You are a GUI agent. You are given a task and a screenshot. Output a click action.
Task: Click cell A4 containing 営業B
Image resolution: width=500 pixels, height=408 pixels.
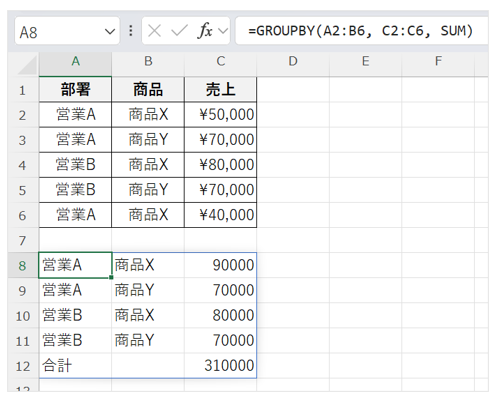[75, 165]
